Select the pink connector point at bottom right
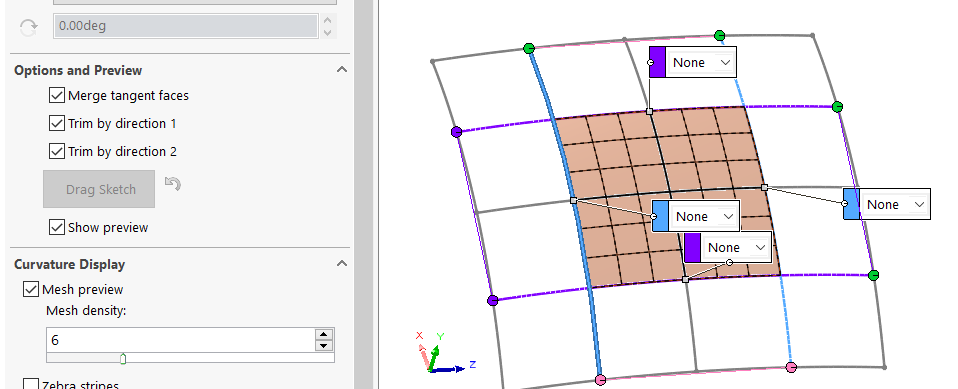Image resolution: width=958 pixels, height=389 pixels. tap(791, 367)
